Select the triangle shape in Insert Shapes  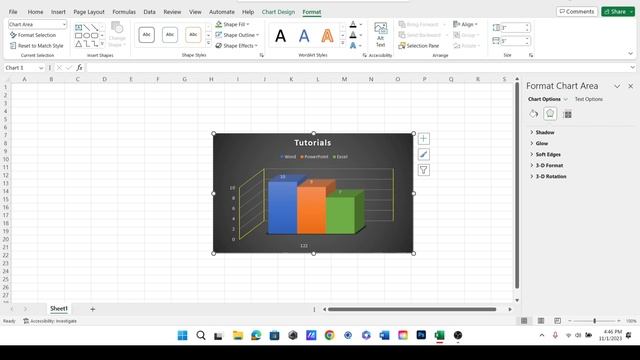pos(78,44)
